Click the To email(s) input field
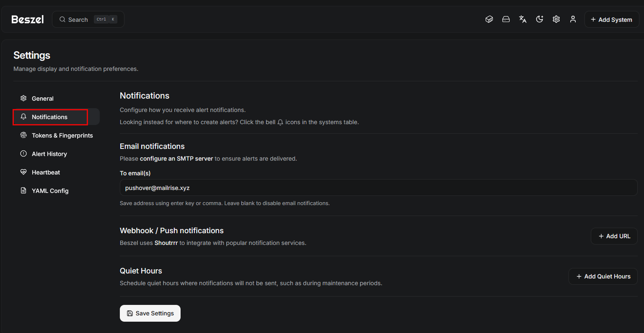This screenshot has height=333, width=644. pos(378,188)
